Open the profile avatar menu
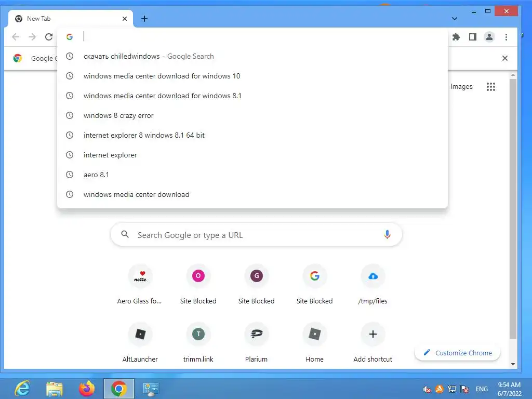 pos(489,37)
